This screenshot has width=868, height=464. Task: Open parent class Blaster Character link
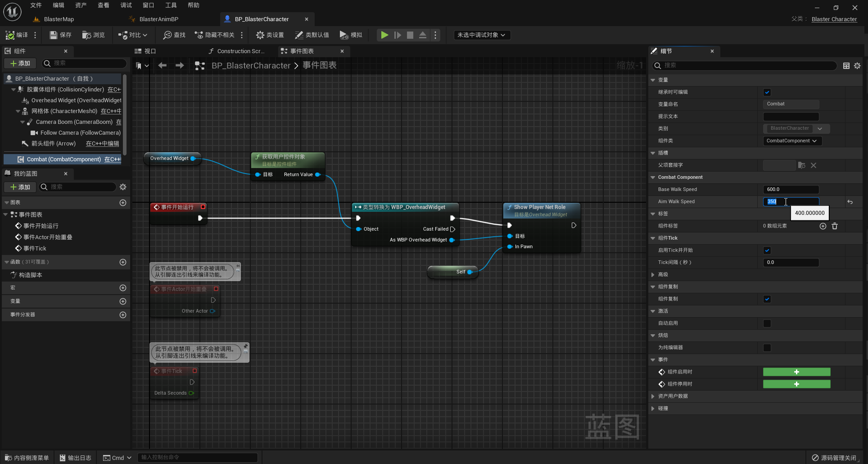point(834,19)
